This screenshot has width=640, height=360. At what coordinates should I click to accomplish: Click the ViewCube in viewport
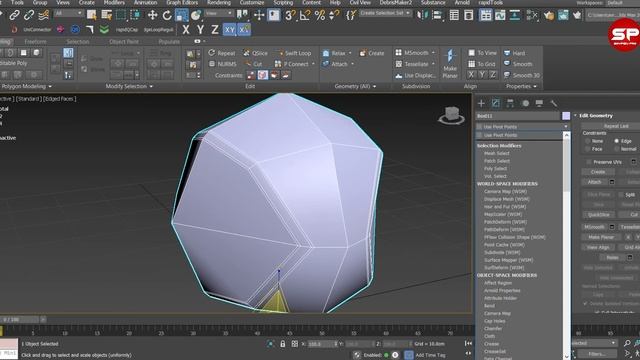[x=451, y=115]
